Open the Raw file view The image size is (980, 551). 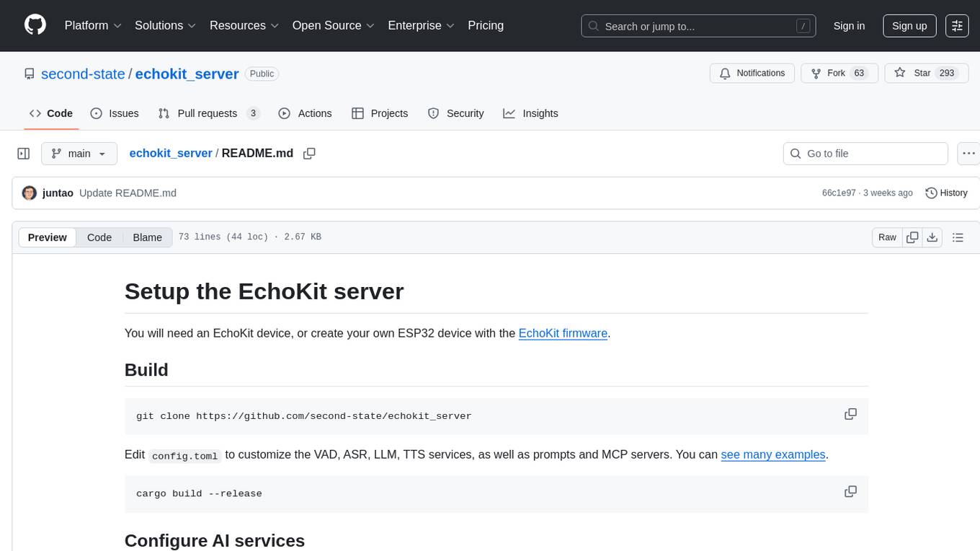[x=887, y=237]
